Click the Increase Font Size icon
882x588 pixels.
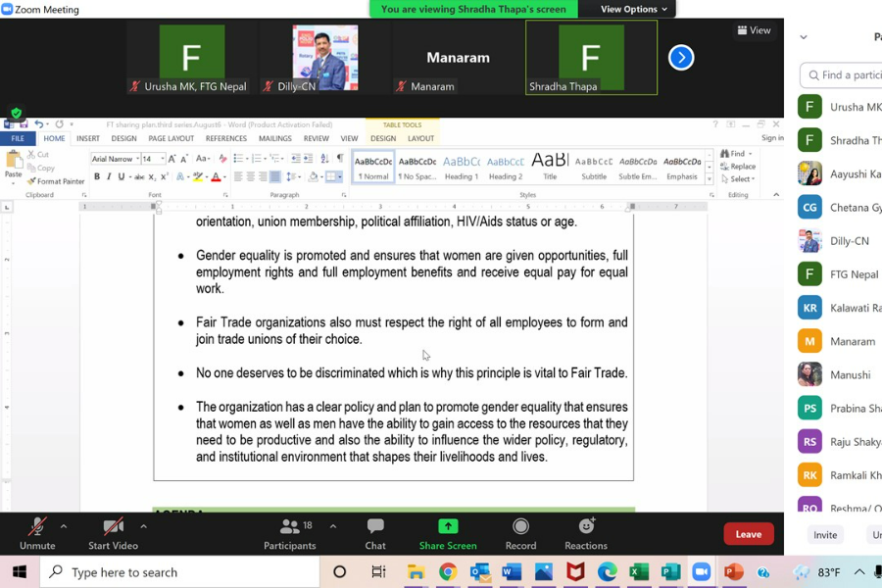pyautogui.click(x=172, y=159)
